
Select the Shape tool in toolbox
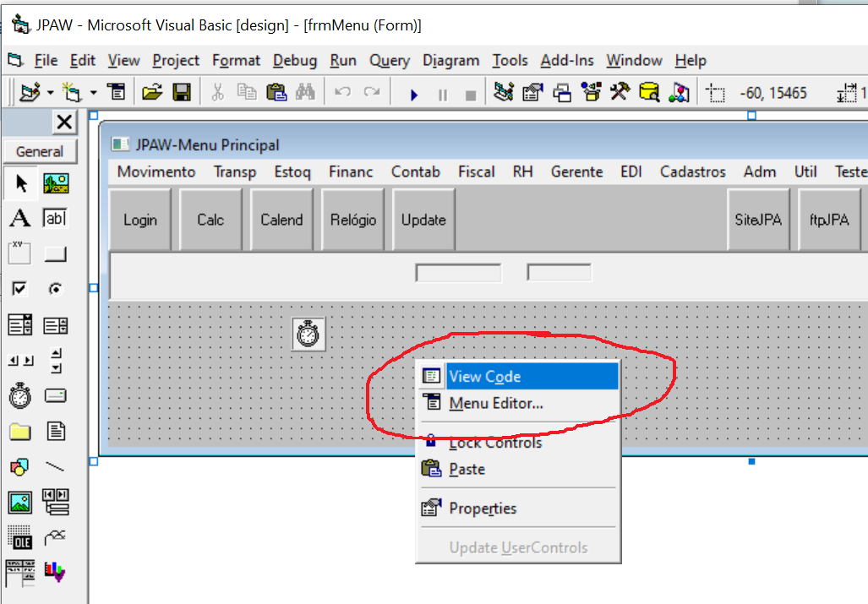[x=20, y=467]
